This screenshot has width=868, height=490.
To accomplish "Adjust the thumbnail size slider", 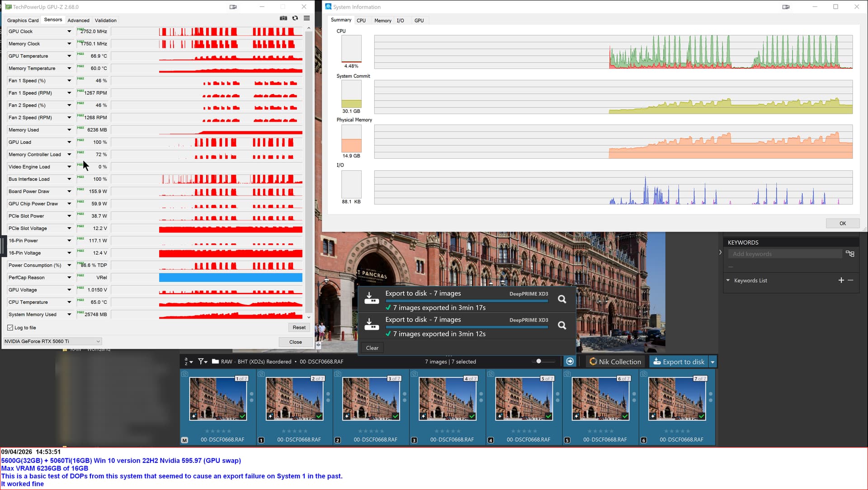I will (x=538, y=362).
